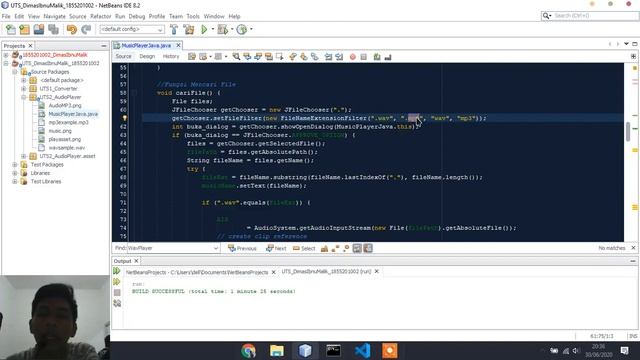Open the File menu
Screen dimensions: 640x360
click(6, 16)
